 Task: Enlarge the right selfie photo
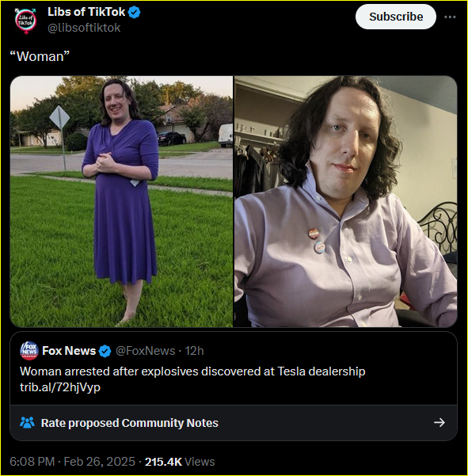click(x=346, y=202)
